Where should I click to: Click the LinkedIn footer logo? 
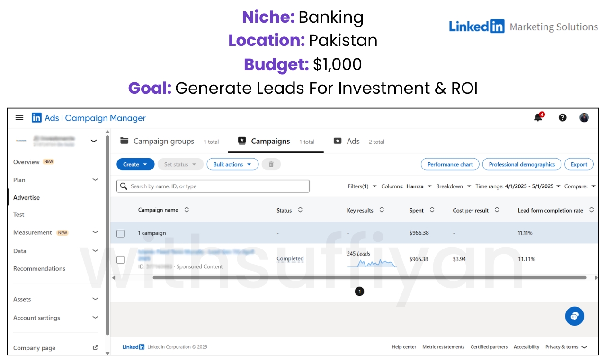(x=134, y=347)
